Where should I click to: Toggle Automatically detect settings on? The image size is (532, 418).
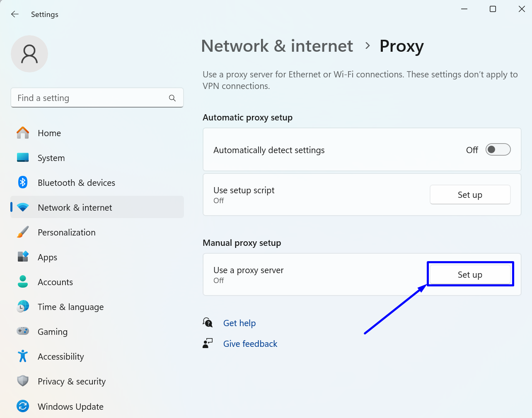coord(498,149)
